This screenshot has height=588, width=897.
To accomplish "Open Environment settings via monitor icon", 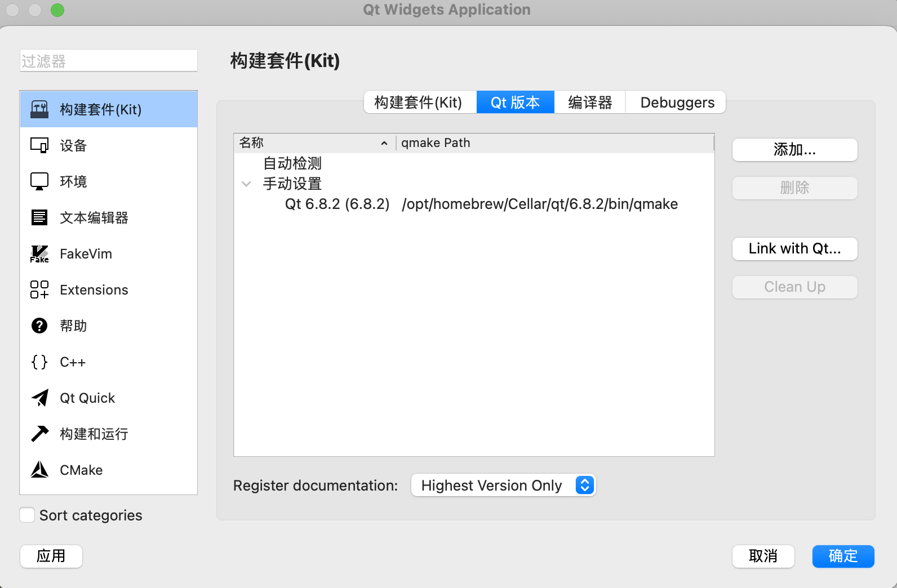I will point(39,181).
